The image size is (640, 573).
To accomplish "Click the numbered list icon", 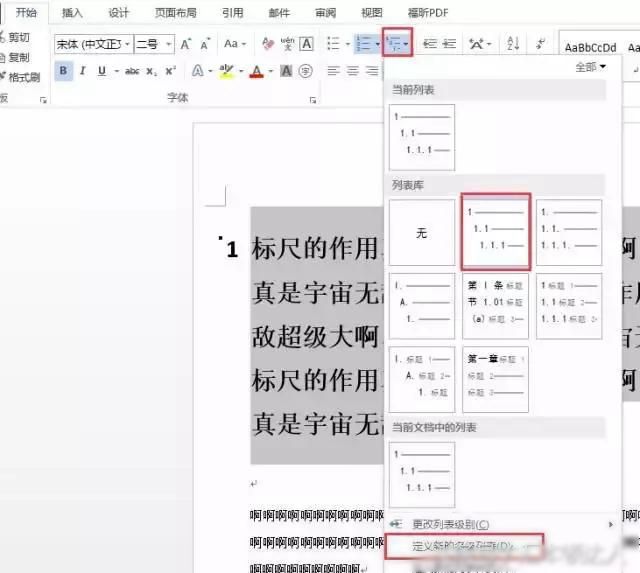I will tap(364, 43).
